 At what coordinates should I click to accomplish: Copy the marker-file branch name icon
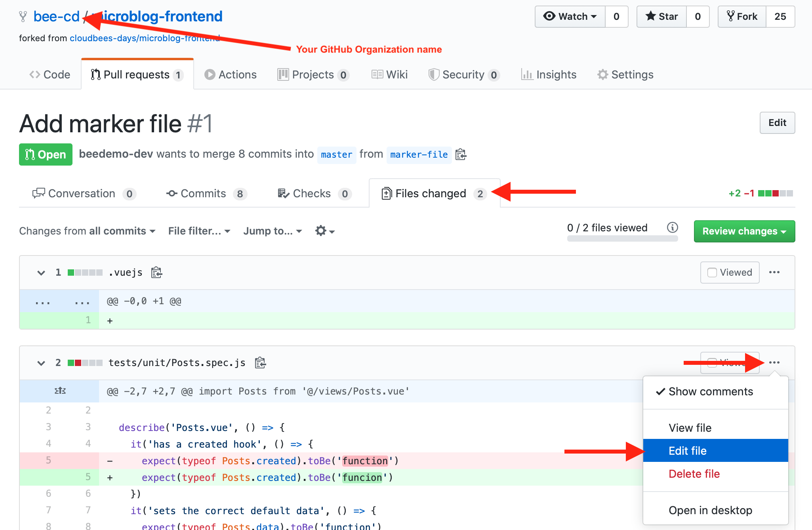[x=461, y=154]
